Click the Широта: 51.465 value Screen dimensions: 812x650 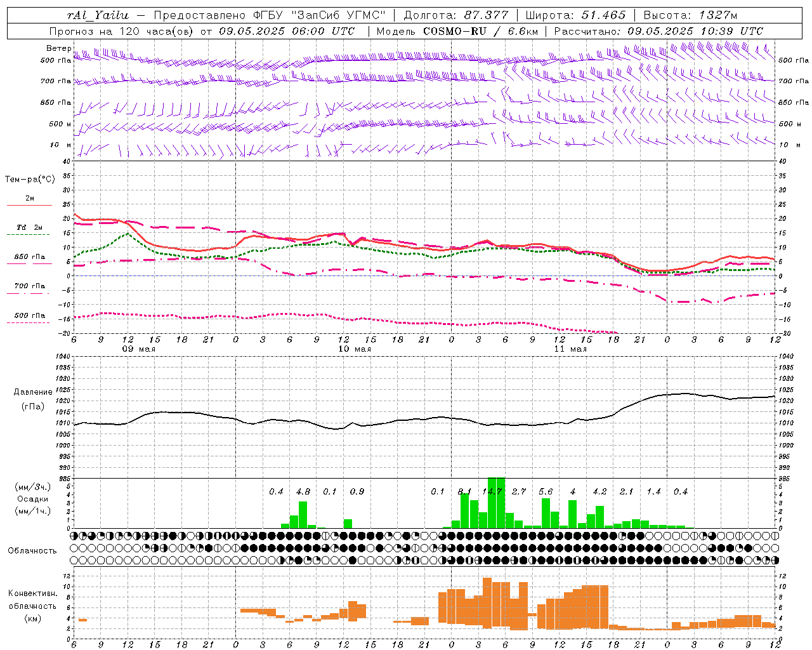pyautogui.click(x=576, y=15)
